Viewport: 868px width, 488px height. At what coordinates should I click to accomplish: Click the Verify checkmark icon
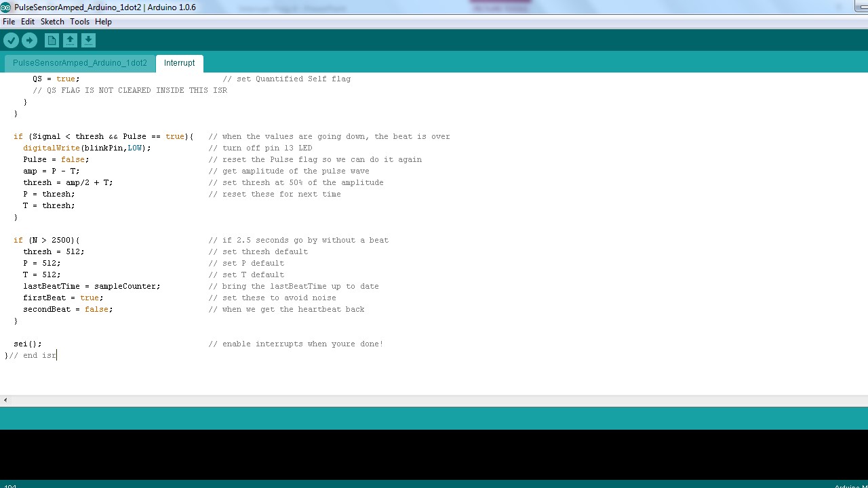(x=12, y=40)
